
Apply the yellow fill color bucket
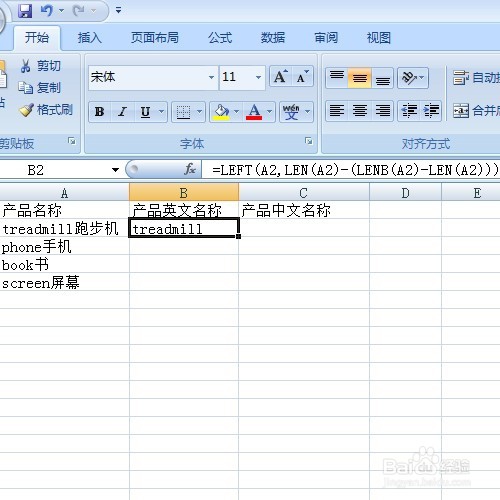coord(221,112)
